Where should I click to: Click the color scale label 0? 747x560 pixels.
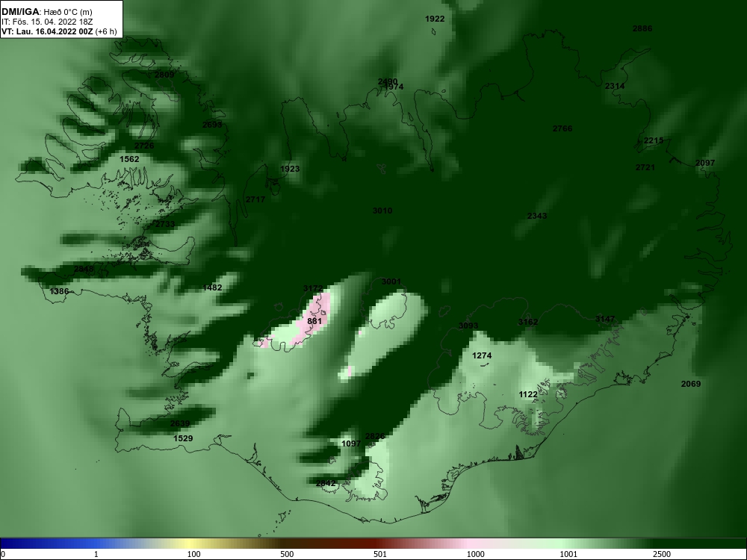[3, 554]
